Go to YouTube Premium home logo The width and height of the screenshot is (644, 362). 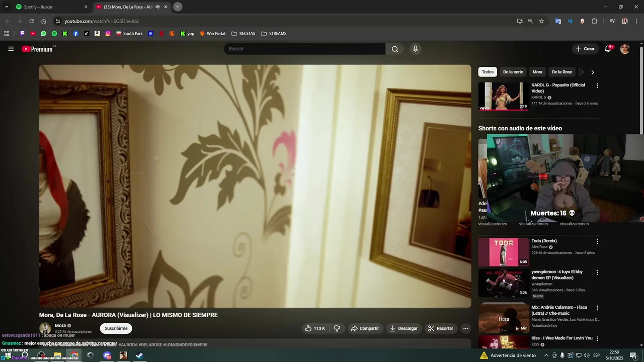(x=37, y=49)
